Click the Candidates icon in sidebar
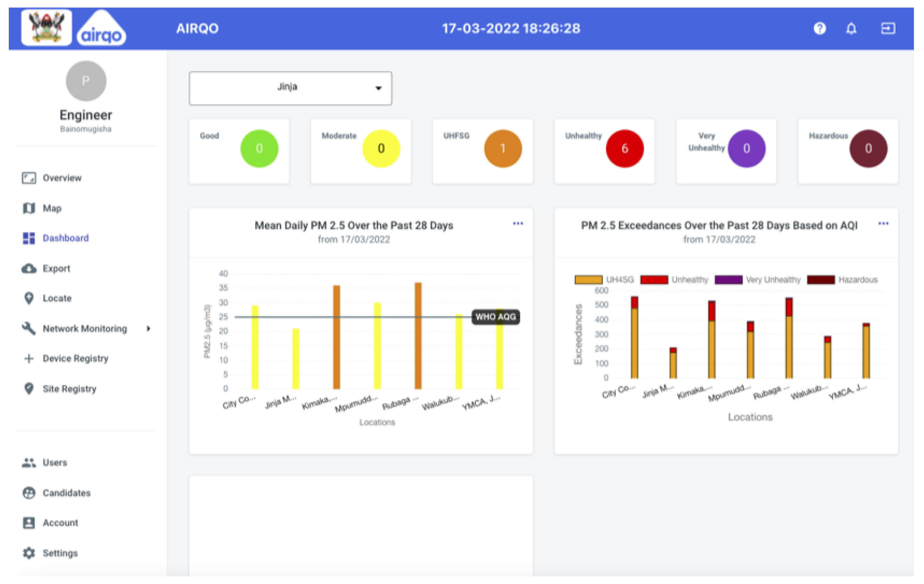The image size is (924, 584). pyautogui.click(x=29, y=492)
